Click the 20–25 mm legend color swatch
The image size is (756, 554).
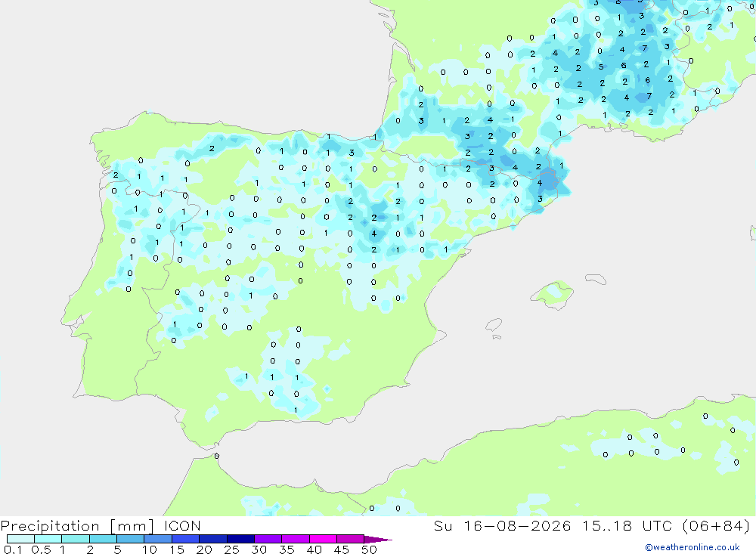click(x=213, y=539)
